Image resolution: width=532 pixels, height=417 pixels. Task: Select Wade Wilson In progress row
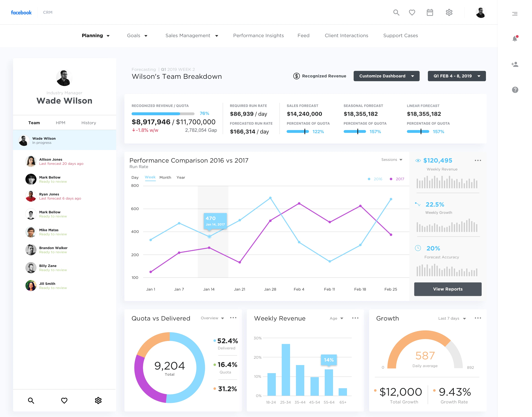pos(64,140)
